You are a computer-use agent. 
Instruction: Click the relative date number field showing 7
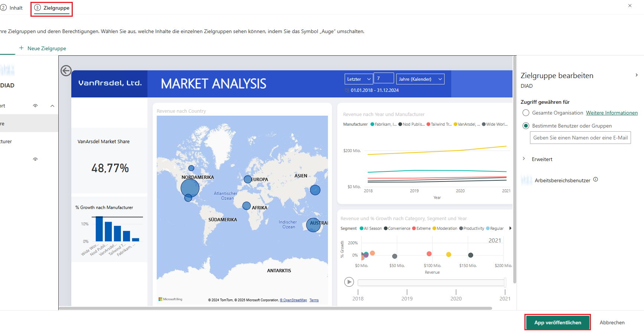pos(384,78)
